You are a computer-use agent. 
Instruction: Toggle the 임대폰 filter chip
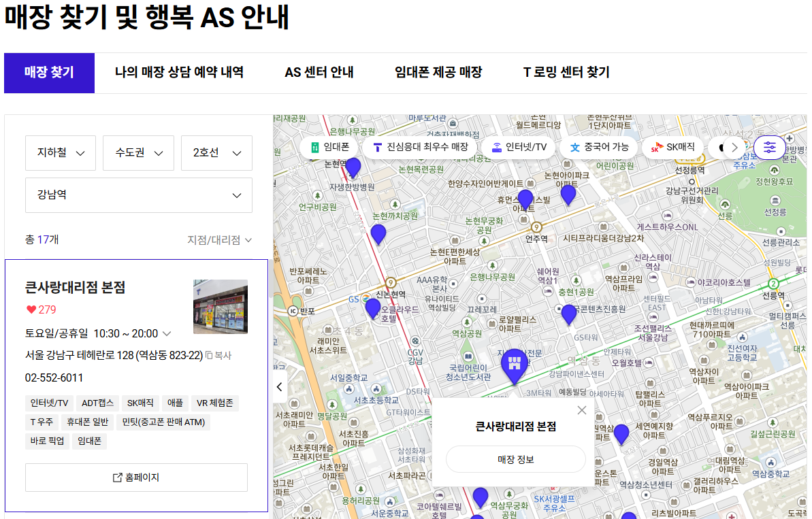coord(330,147)
